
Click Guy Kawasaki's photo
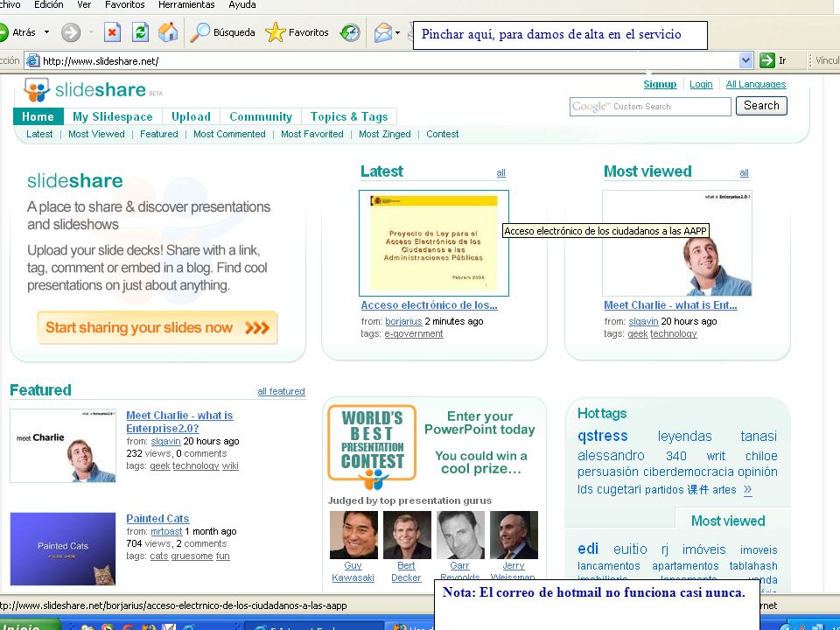353,535
